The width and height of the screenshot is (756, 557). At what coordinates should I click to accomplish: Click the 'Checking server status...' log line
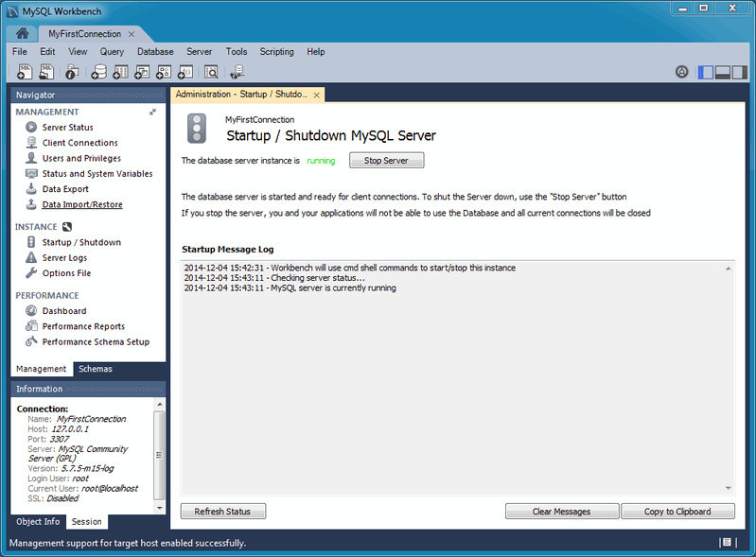click(274, 278)
